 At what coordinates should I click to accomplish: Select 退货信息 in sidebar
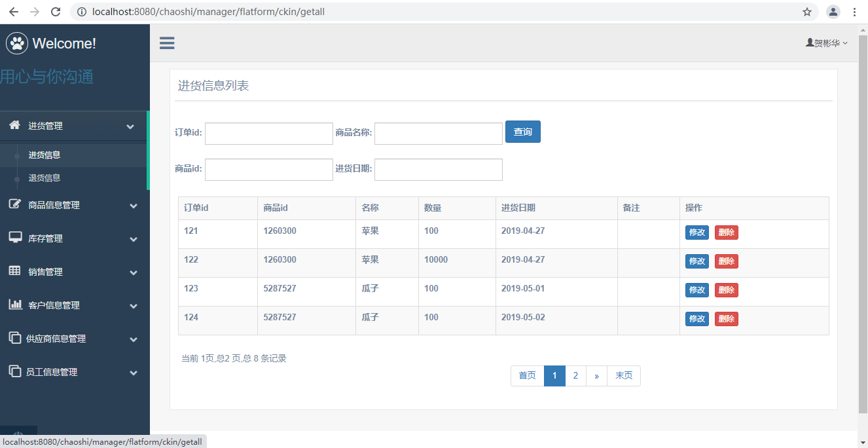tap(45, 178)
